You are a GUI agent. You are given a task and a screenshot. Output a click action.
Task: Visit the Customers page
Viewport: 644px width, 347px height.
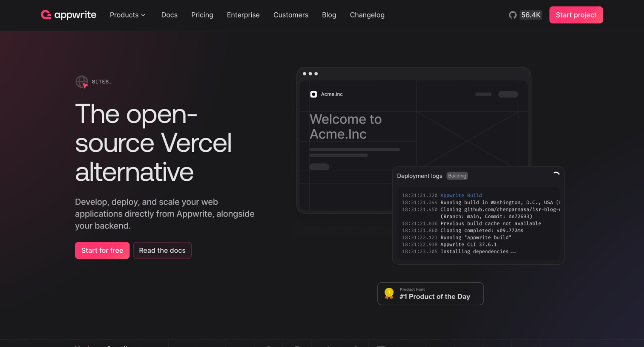[x=291, y=15]
